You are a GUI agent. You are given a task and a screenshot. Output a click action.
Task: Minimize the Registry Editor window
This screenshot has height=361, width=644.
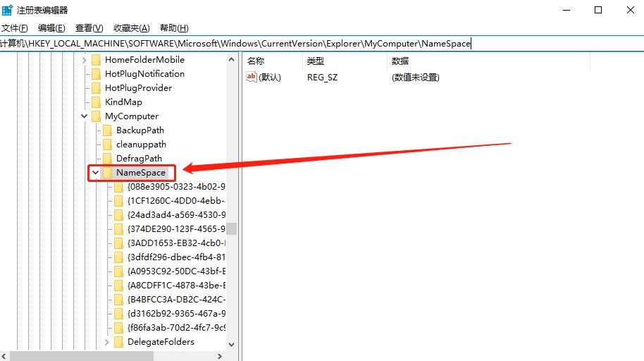(566, 10)
